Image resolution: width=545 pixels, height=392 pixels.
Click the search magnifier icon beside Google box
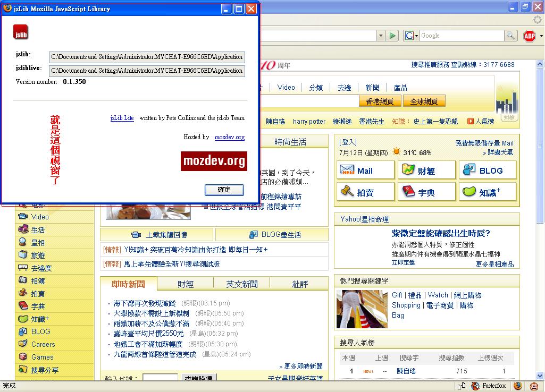(510, 36)
